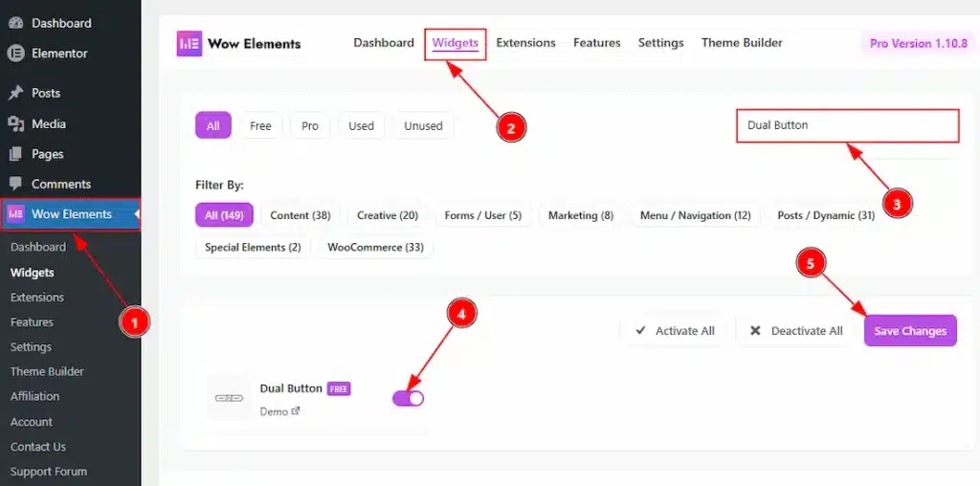
Task: Click the Wow Elements logo icon
Action: point(189,43)
